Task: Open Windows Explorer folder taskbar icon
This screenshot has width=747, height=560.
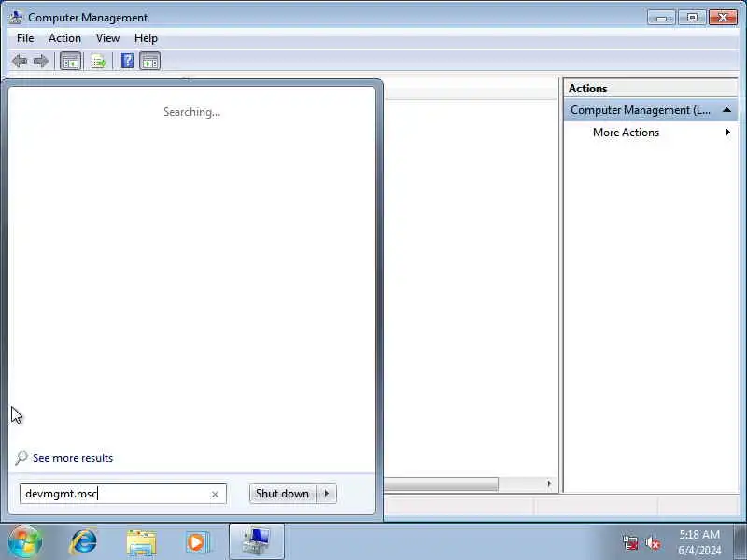Action: tap(141, 542)
